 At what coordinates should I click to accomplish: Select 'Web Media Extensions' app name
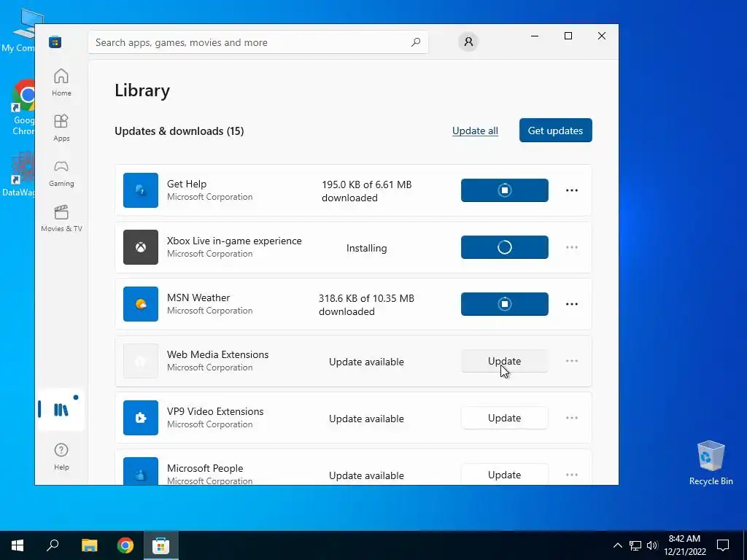click(217, 354)
